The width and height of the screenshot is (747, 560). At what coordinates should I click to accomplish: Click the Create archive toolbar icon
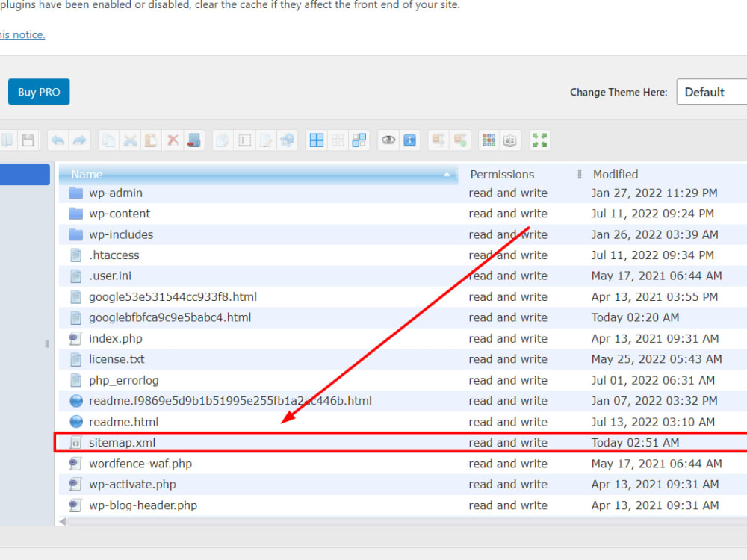[x=460, y=140]
